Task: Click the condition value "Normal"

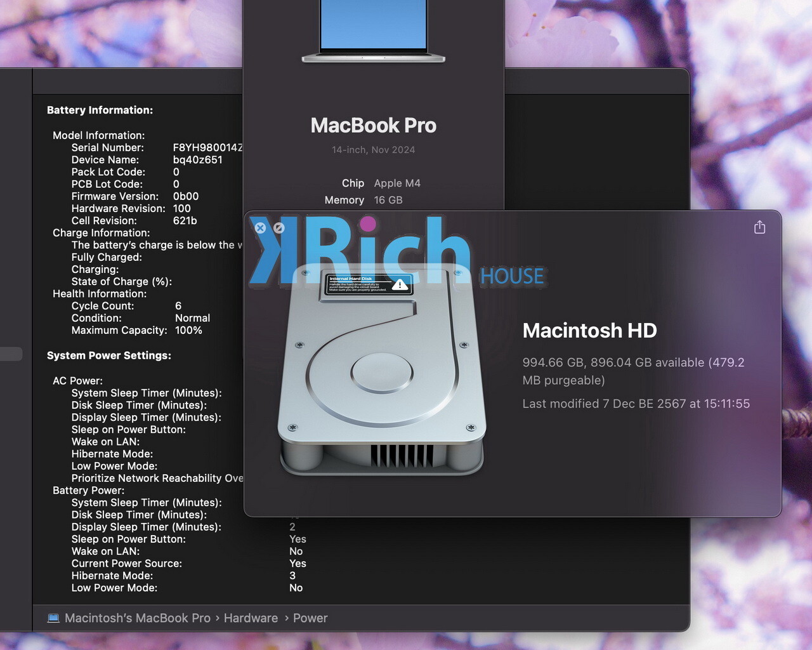Action: [x=192, y=318]
